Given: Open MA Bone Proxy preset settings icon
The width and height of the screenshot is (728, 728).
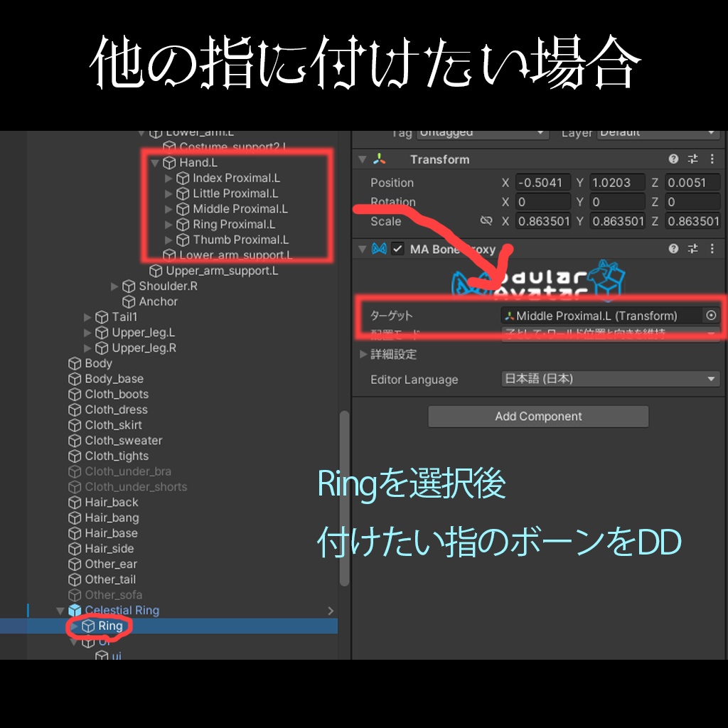Looking at the screenshot, I should 692,249.
